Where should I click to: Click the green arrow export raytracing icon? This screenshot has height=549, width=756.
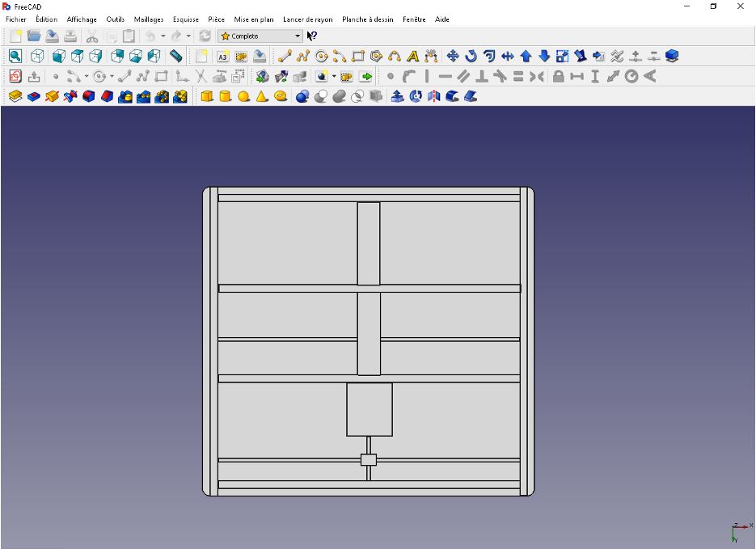point(366,76)
